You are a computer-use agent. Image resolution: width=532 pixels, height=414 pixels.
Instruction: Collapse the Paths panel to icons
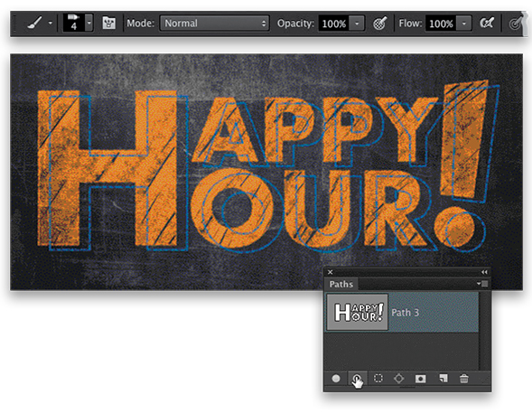484,272
